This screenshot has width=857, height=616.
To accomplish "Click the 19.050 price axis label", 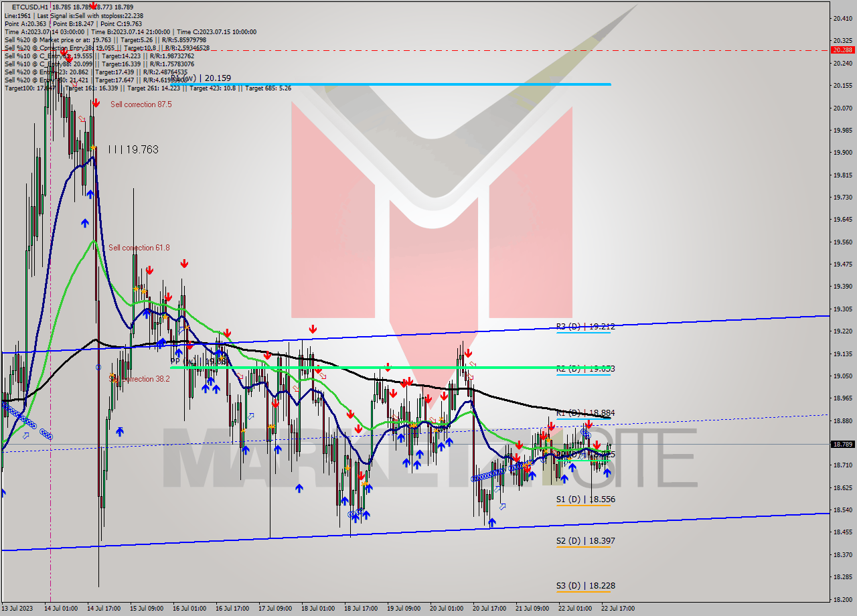I will click(842, 376).
